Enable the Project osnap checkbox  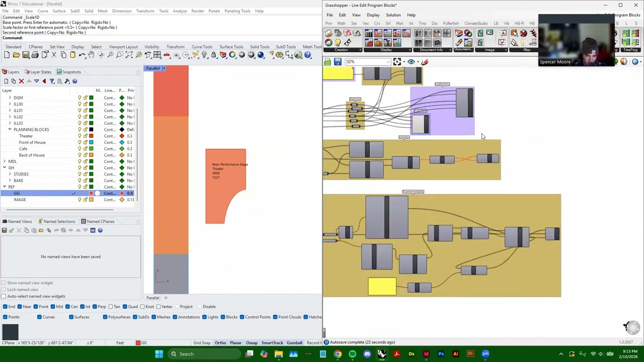(x=177, y=307)
